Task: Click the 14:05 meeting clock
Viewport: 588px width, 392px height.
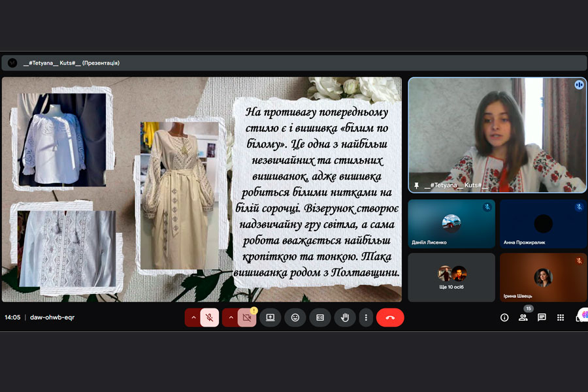Action: (12, 318)
